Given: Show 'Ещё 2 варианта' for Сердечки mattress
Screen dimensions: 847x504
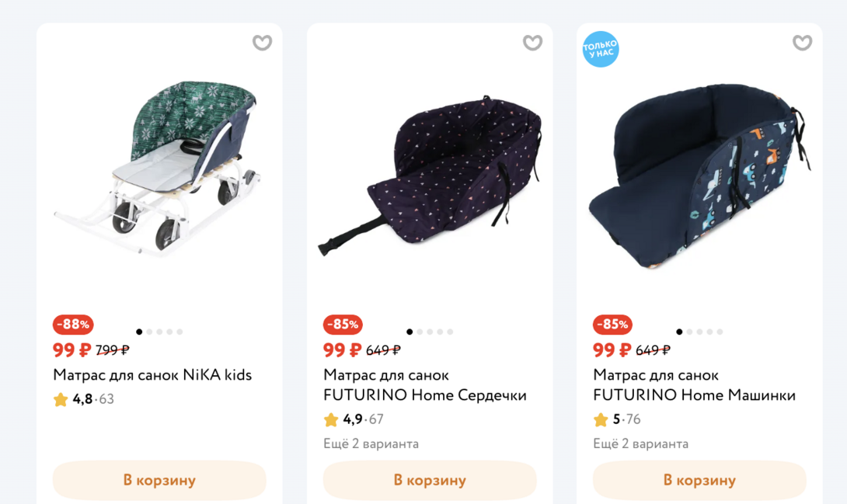Looking at the screenshot, I should (371, 444).
